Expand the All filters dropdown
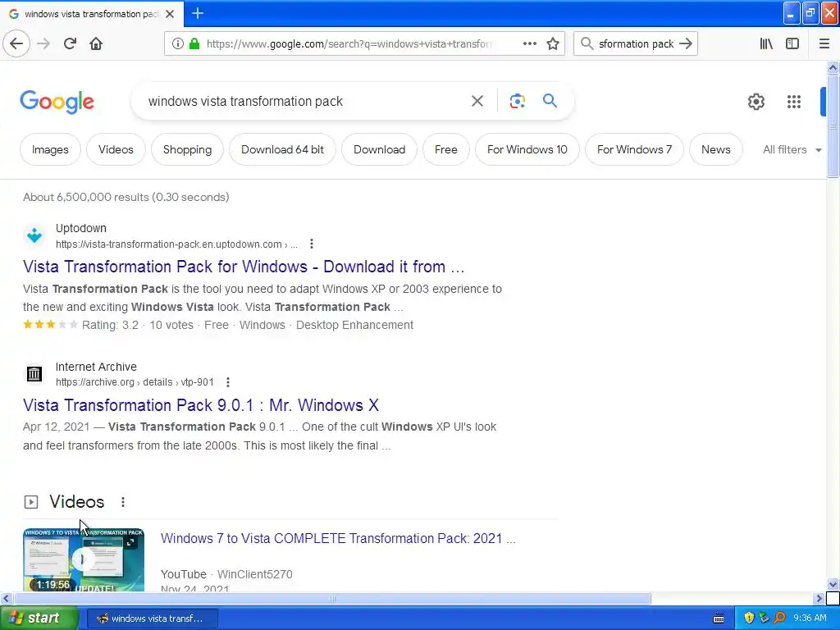 tap(792, 149)
